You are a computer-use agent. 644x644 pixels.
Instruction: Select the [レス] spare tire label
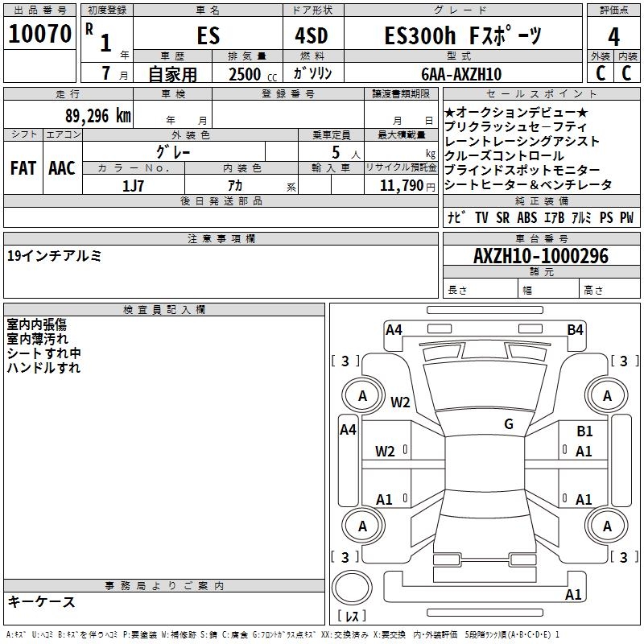coord(352,615)
